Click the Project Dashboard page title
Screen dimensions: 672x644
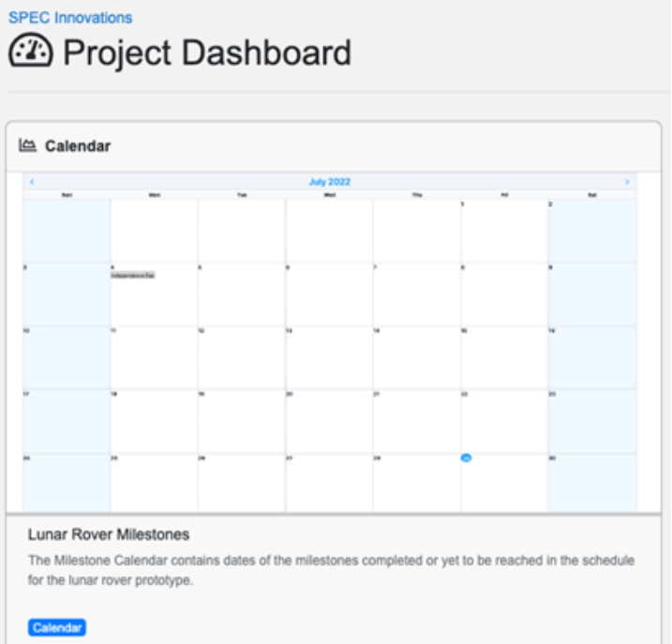[206, 52]
